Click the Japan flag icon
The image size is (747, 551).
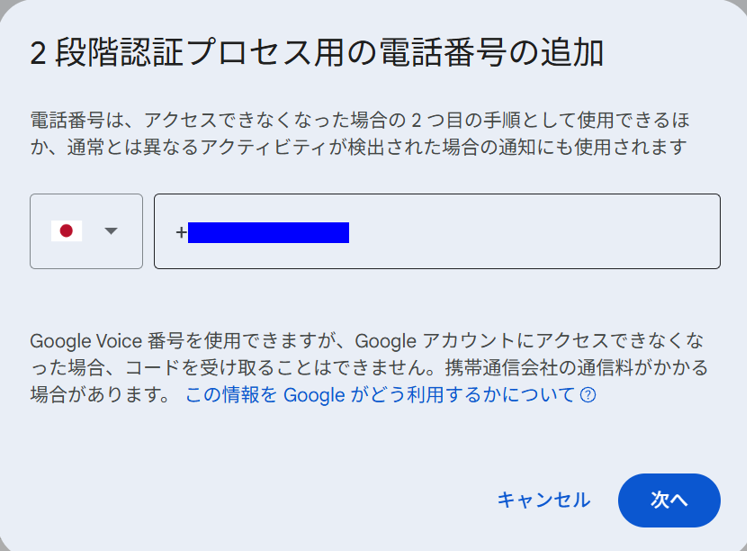tap(66, 231)
